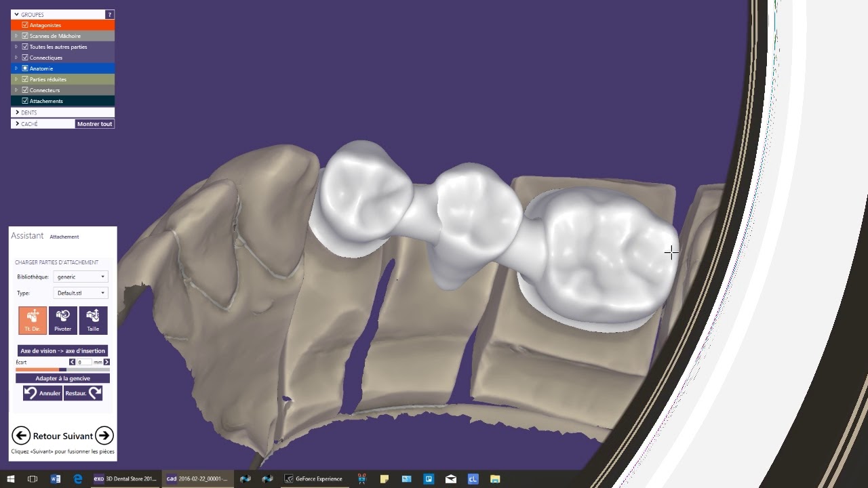Open second blue cube taskbar icon
This screenshot has width=868, height=488.
pos(267,479)
